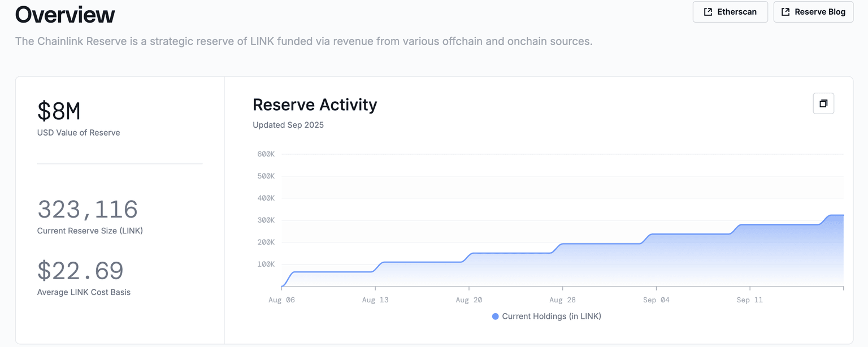The width and height of the screenshot is (868, 347).
Task: Click the Aug 06 date on chart axis
Action: (x=281, y=300)
